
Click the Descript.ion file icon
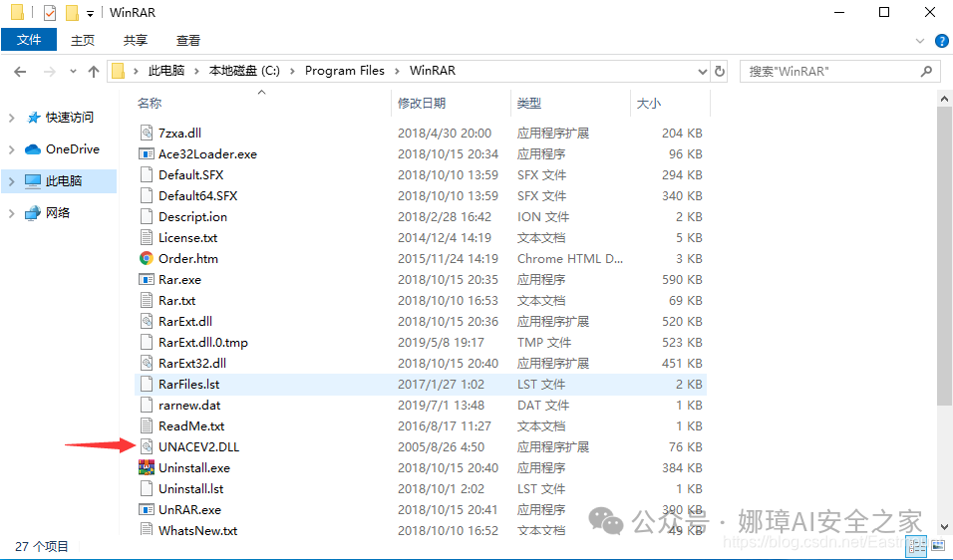pos(146,217)
